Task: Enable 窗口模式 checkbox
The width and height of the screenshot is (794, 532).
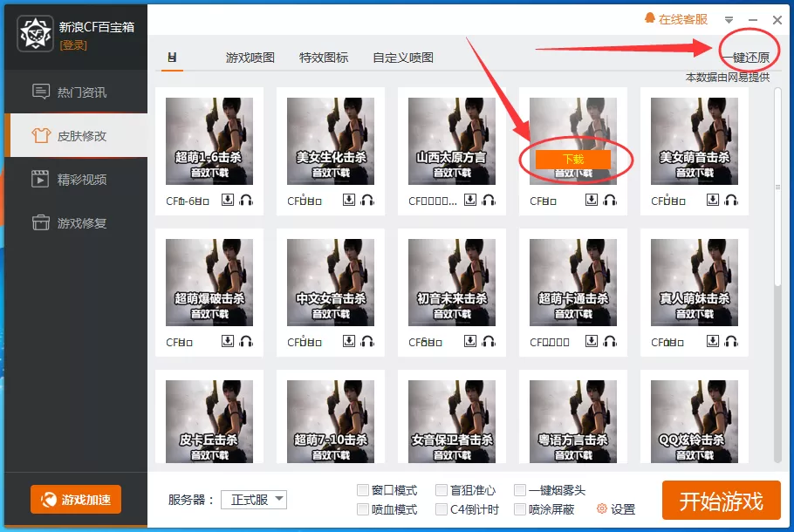Action: coord(363,490)
